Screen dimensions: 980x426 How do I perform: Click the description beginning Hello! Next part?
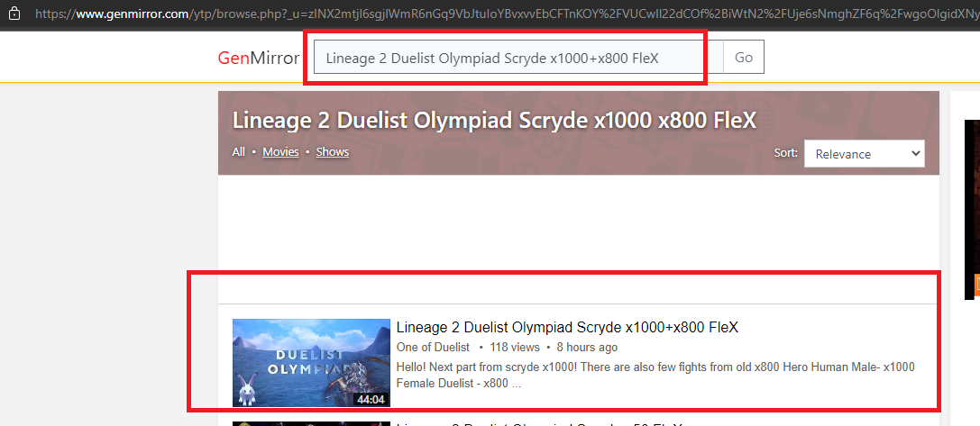click(655, 375)
